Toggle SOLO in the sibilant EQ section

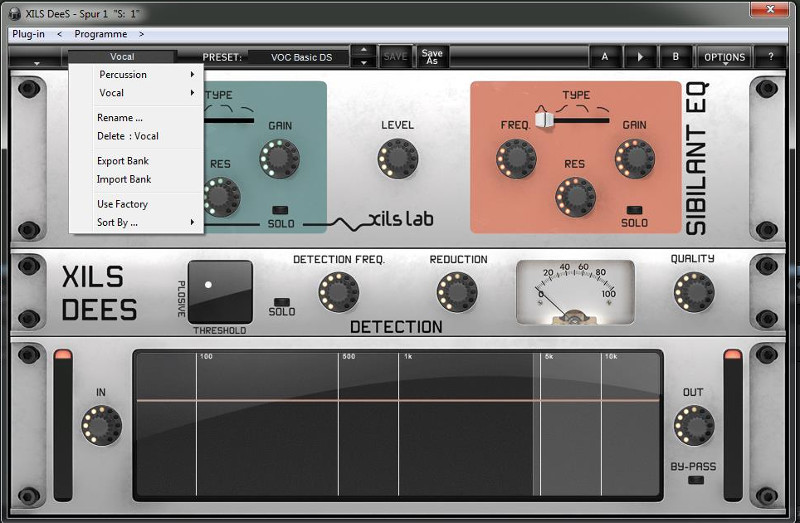[634, 210]
